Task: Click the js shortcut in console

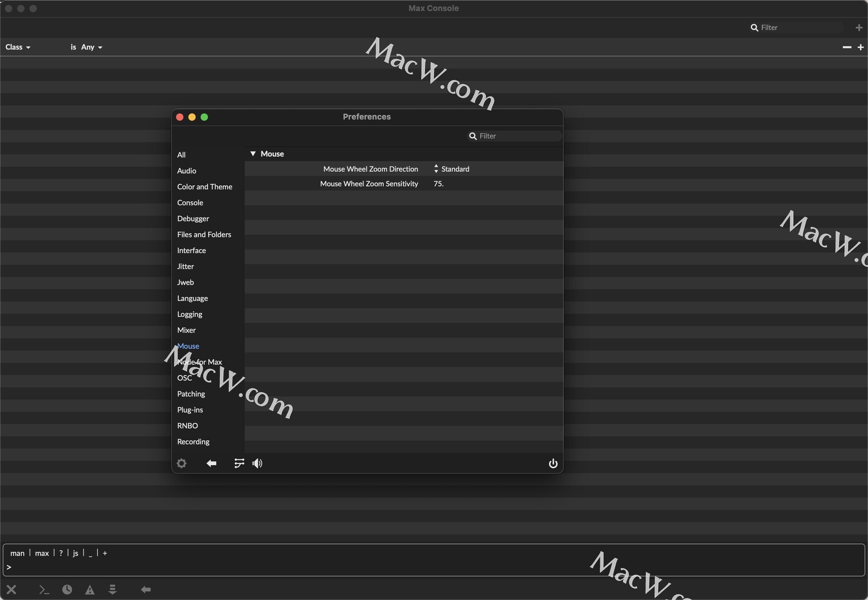Action: [75, 553]
